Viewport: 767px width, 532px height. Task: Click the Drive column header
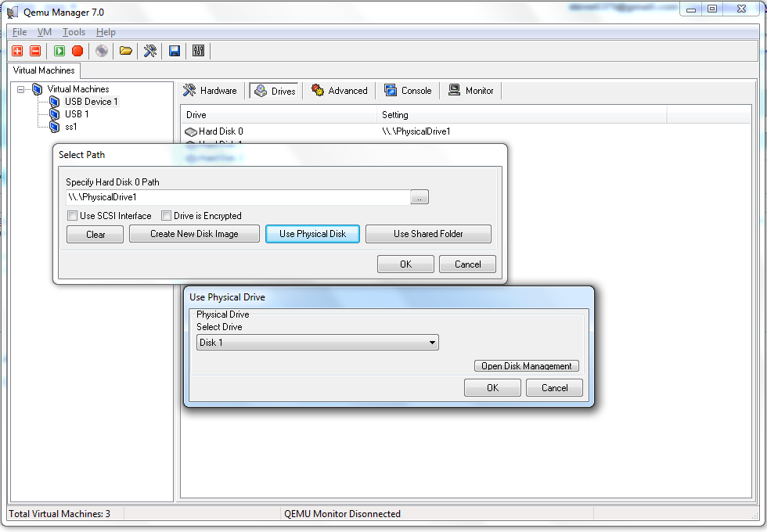(x=279, y=115)
